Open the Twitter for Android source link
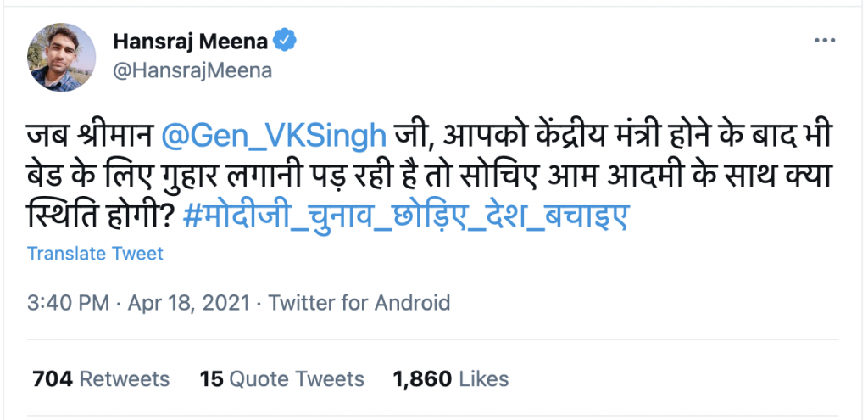This screenshot has height=420, width=868. (359, 302)
